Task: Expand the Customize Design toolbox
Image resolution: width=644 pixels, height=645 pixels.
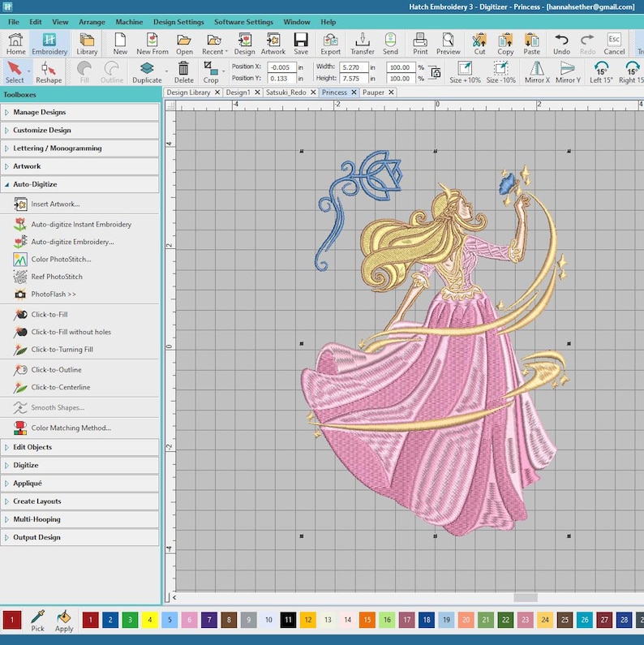Action: 79,130
